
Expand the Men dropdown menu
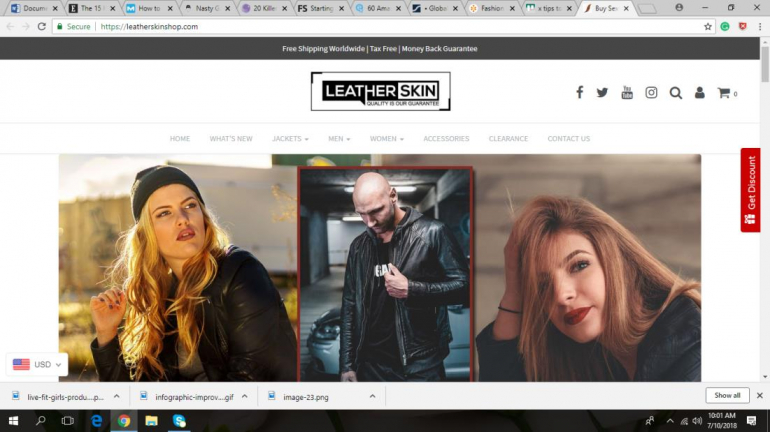point(339,139)
